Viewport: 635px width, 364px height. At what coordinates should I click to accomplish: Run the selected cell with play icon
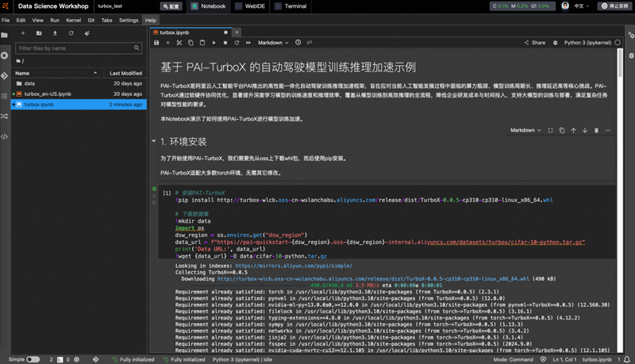point(214,43)
